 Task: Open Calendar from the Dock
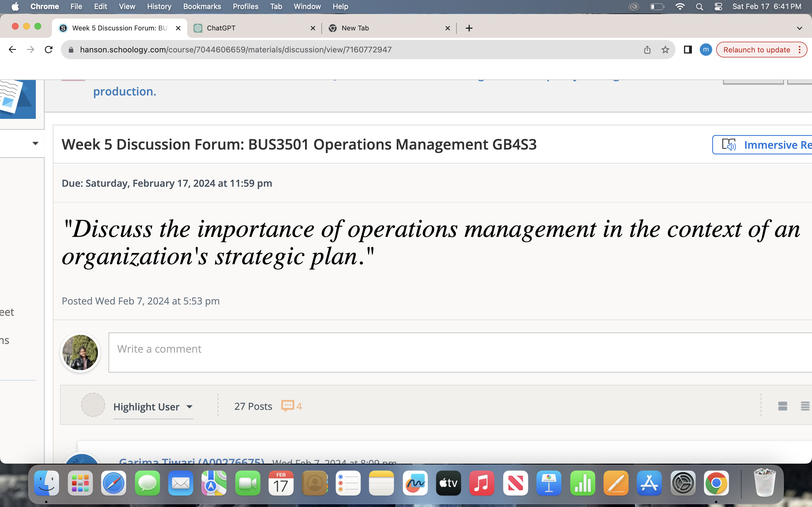(x=281, y=483)
